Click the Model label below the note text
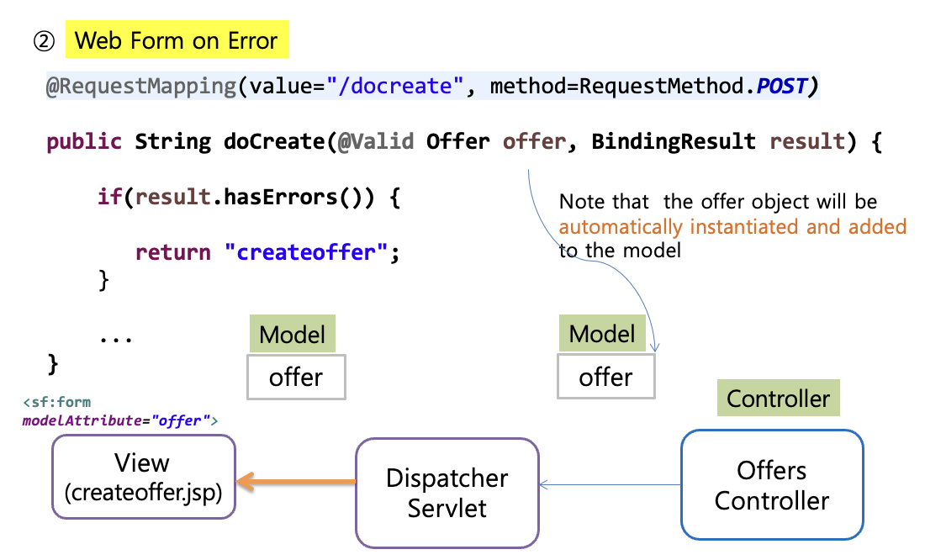The width and height of the screenshot is (925, 560). point(602,334)
